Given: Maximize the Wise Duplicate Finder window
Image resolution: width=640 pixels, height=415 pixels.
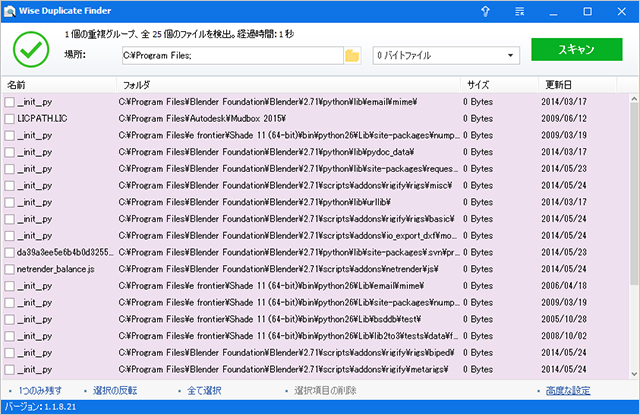Looking at the screenshot, I should click(587, 11).
